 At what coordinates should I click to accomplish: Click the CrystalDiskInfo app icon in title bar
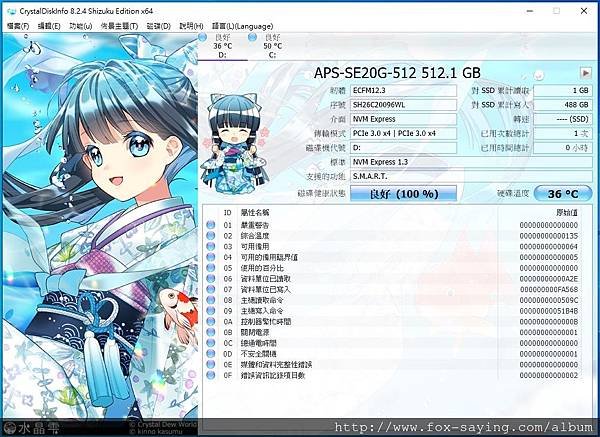tap(11, 11)
